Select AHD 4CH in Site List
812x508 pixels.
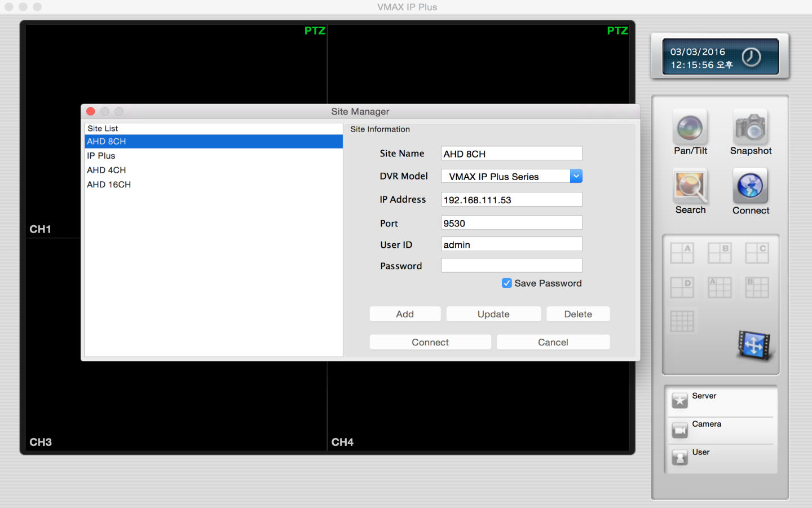click(214, 170)
